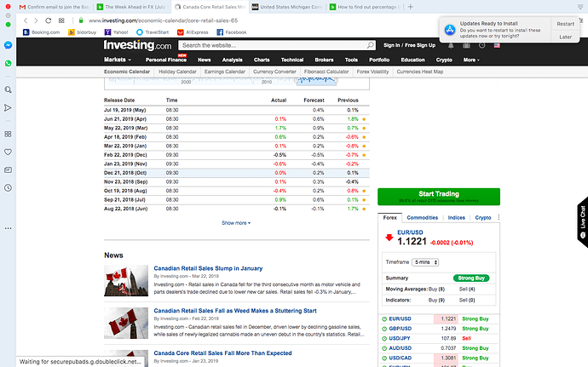The image size is (588, 367).
Task: Click the Search the website field
Action: (x=272, y=45)
